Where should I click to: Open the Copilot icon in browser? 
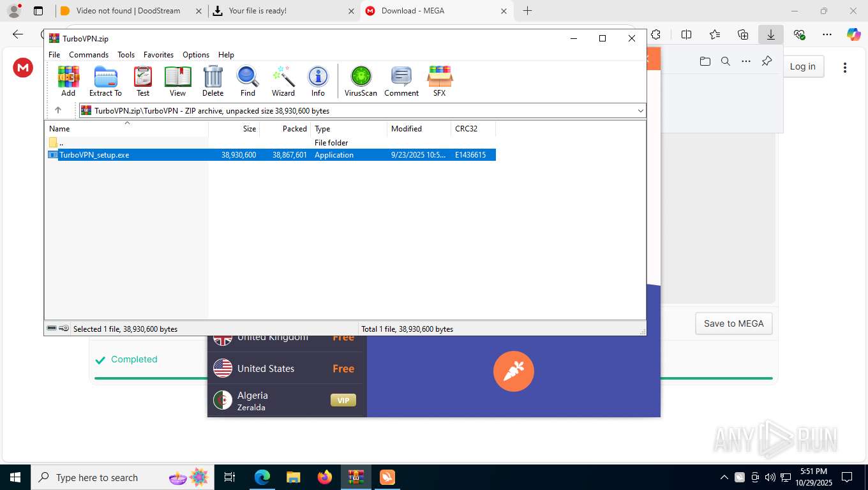pyautogui.click(x=854, y=34)
